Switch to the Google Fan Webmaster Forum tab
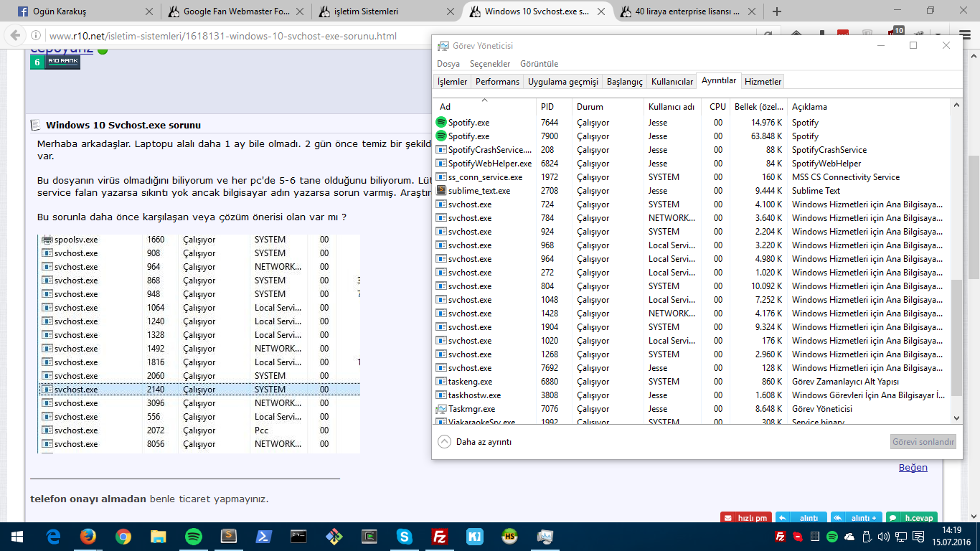 pos(237,11)
